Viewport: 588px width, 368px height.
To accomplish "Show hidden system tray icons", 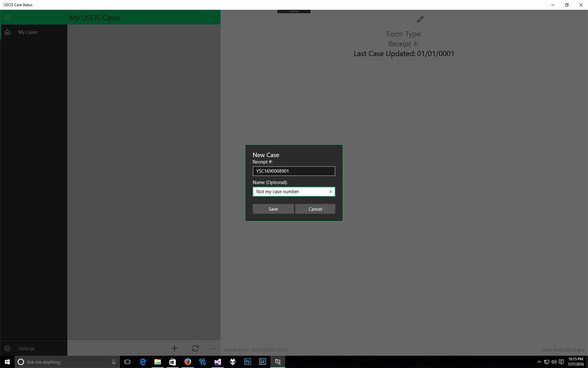I will point(539,362).
